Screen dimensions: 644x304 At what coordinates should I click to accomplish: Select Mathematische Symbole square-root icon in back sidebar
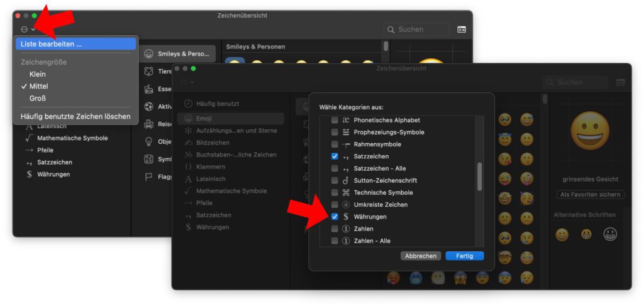point(29,138)
